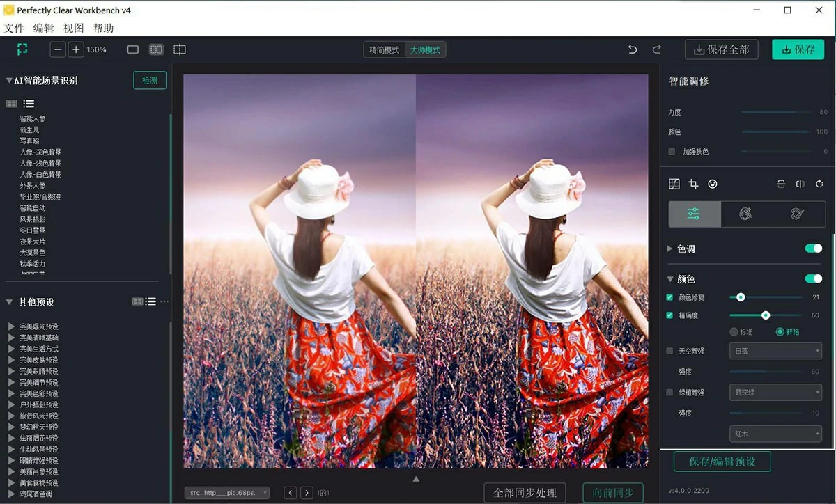This screenshot has width=836, height=504.
Task: Click the smiley face detection icon
Action: 713,184
